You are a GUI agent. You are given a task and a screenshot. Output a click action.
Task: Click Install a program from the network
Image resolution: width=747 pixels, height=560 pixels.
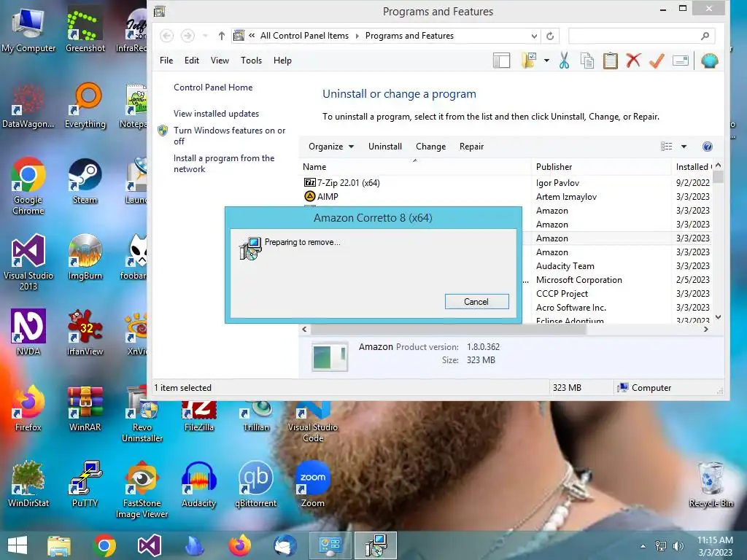pyautogui.click(x=224, y=163)
